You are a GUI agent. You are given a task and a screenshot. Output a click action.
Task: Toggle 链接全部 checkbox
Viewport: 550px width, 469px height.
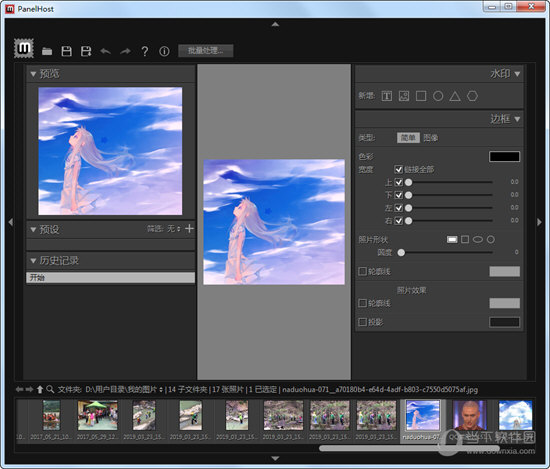tap(398, 169)
